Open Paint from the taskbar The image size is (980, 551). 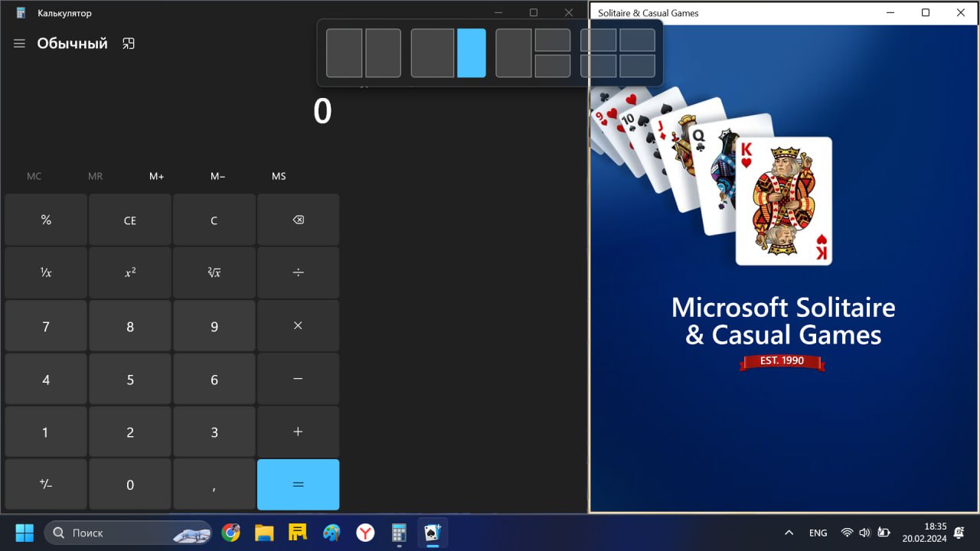332,533
